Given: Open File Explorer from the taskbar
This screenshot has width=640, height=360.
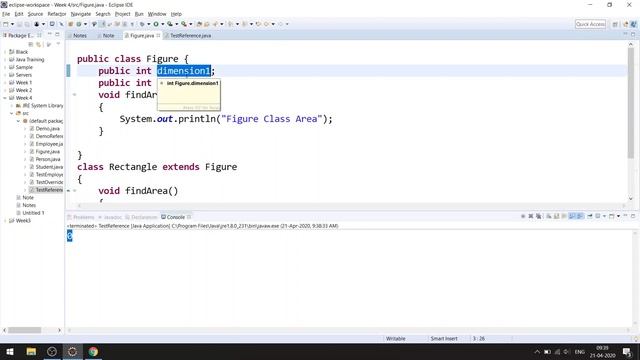Looking at the screenshot, I should pos(31,351).
